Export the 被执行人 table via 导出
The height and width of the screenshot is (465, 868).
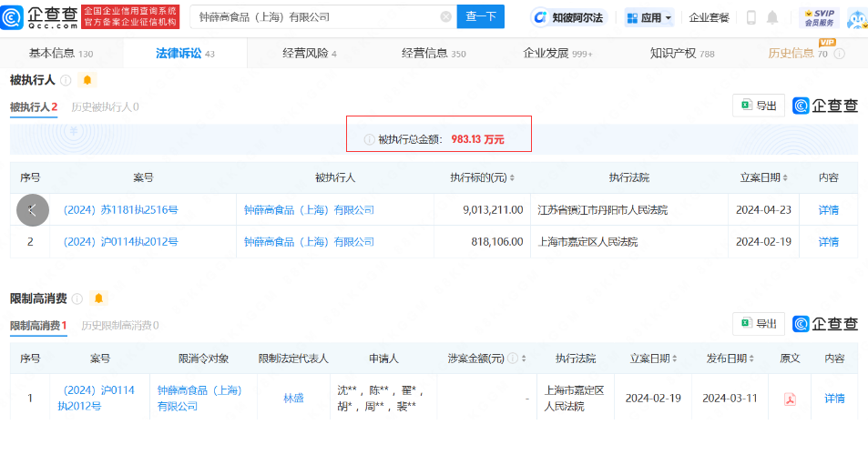(759, 106)
